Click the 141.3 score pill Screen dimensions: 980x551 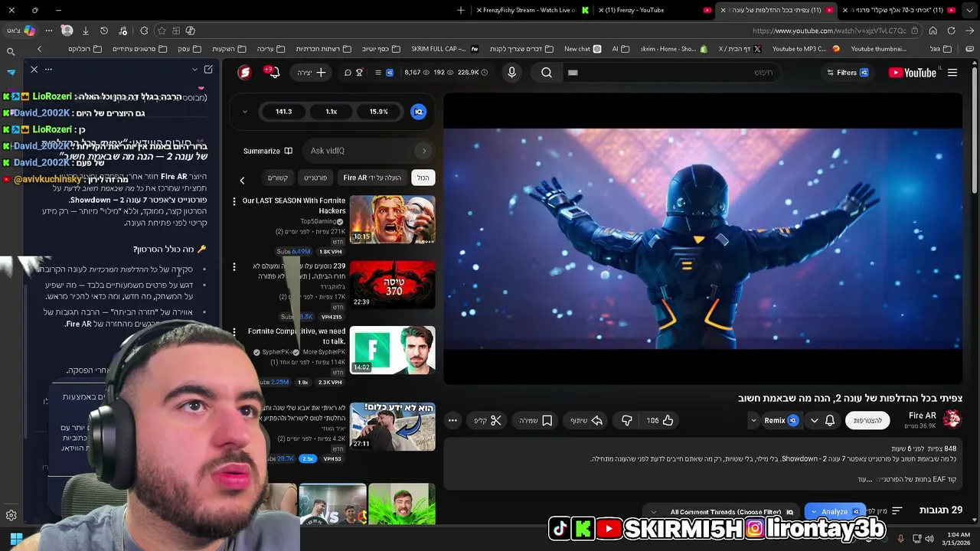(283, 112)
